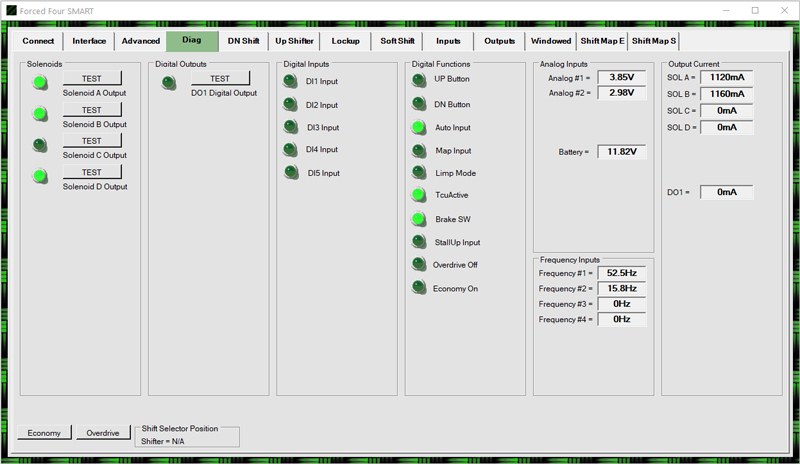Click the Solenoid C indicator LED

point(40,145)
